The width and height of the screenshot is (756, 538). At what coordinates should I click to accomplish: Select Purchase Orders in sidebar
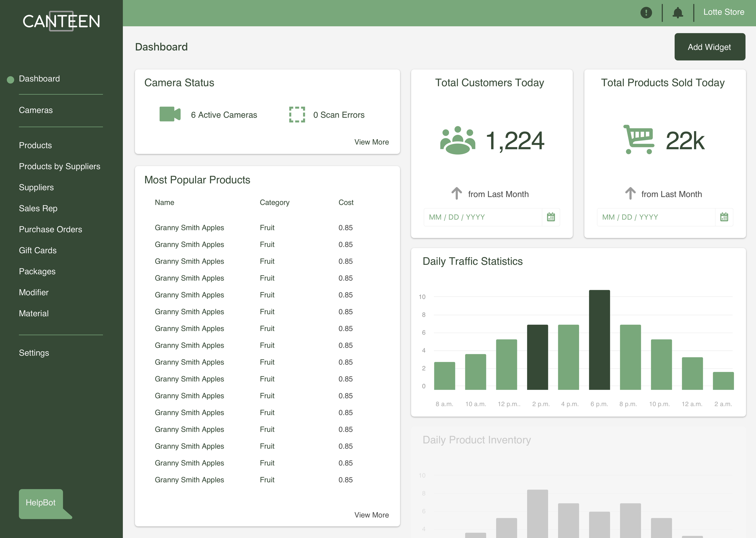50,229
